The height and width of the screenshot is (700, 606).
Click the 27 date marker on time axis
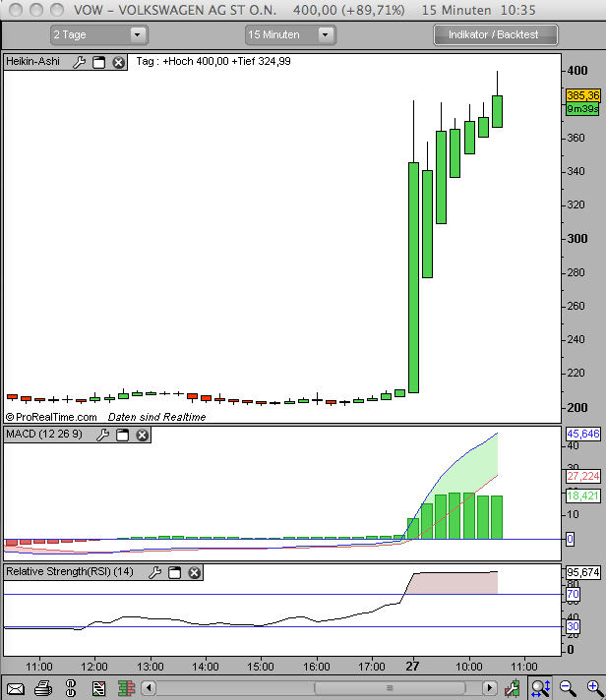(412, 667)
